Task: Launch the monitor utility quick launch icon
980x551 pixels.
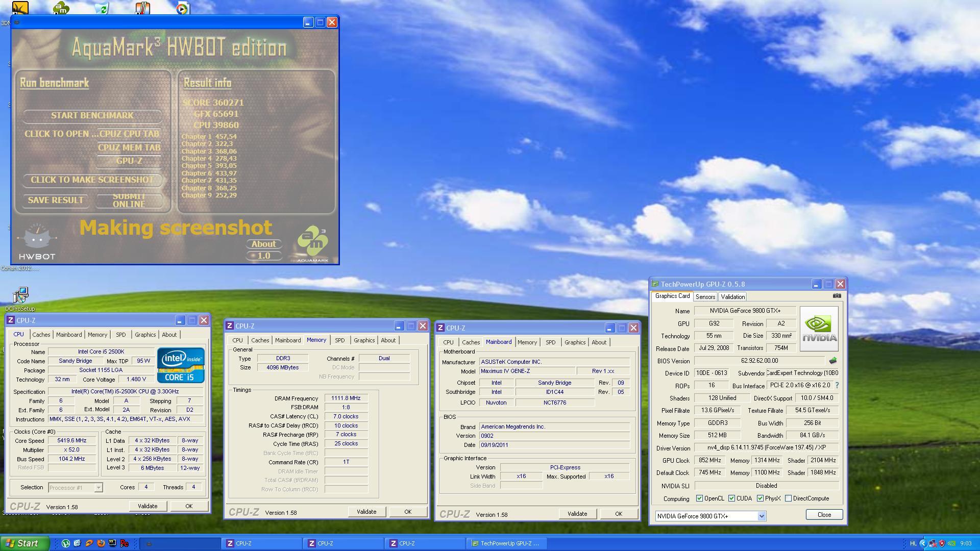Action: (x=112, y=543)
